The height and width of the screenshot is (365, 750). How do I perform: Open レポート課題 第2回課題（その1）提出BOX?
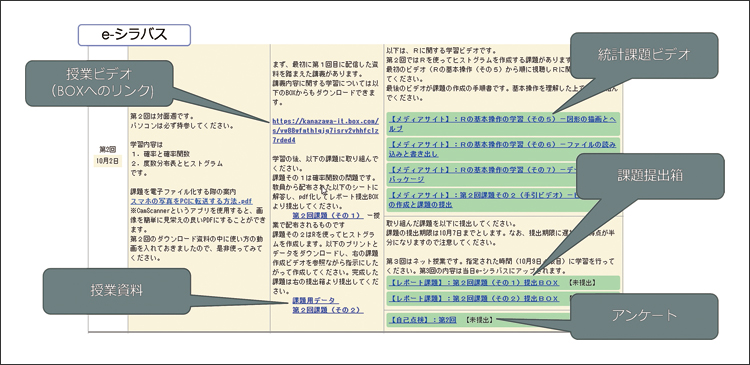point(474,283)
